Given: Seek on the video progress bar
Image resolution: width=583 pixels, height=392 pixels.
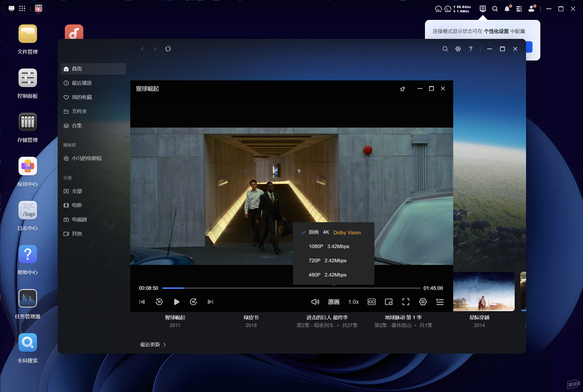Looking at the screenshot, I should tap(291, 288).
